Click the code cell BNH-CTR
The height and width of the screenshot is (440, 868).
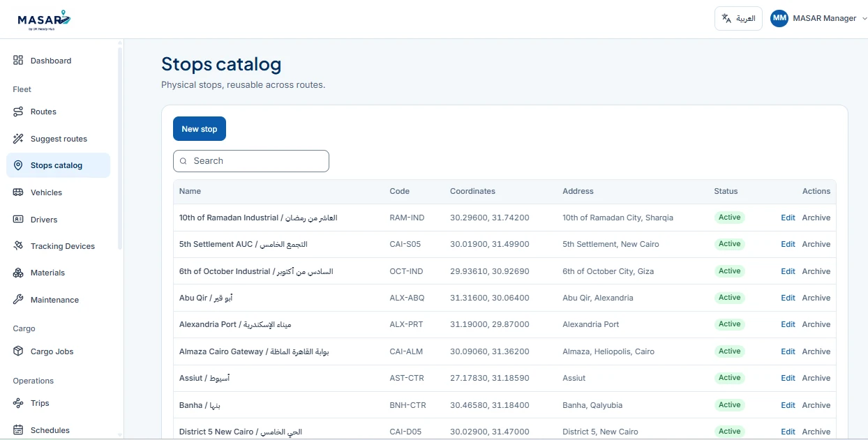coord(407,405)
